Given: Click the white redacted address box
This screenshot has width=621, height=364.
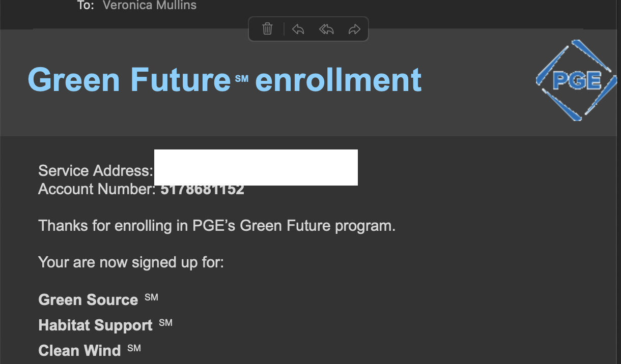Looking at the screenshot, I should (256, 167).
